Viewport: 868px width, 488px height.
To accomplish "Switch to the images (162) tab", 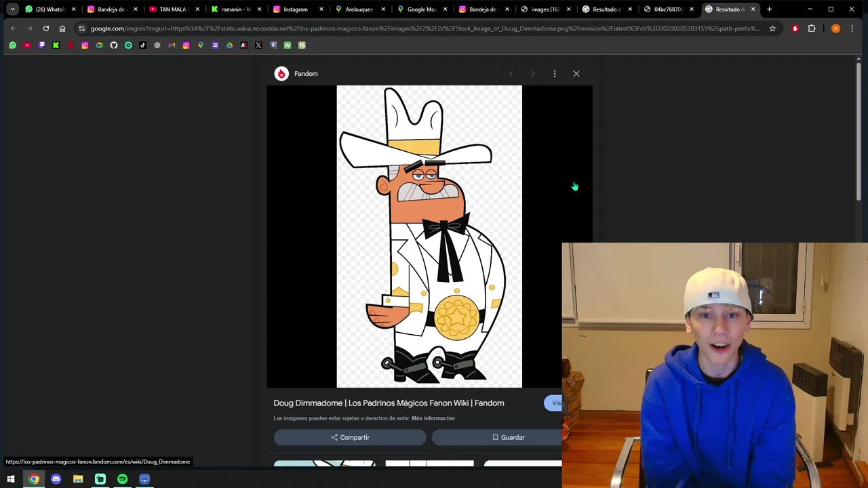I will pos(545,9).
